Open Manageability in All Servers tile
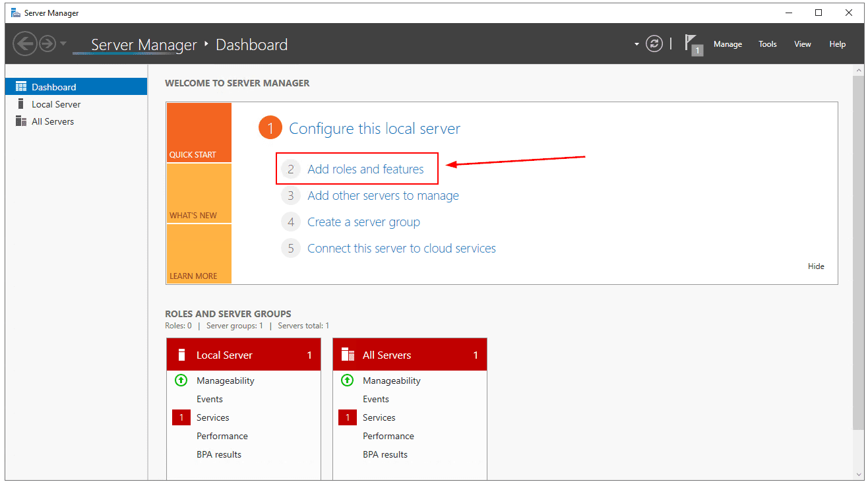Viewport: 868px width, 484px height. [391, 380]
